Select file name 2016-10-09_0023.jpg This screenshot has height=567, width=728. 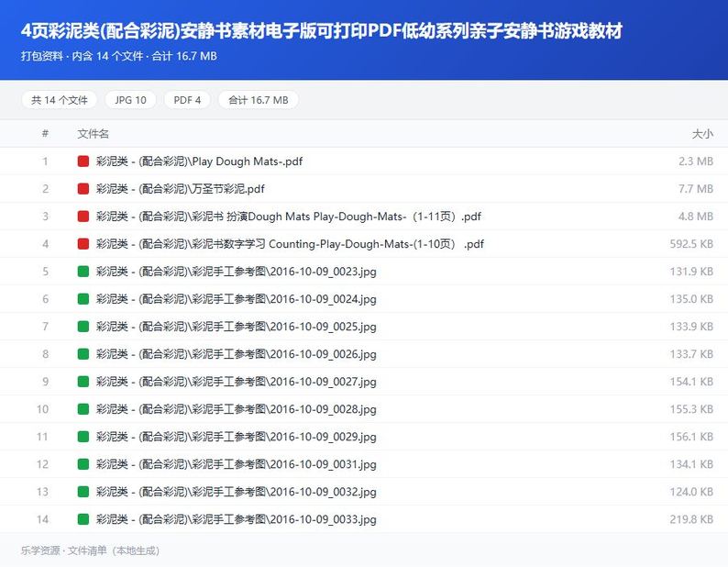click(236, 272)
